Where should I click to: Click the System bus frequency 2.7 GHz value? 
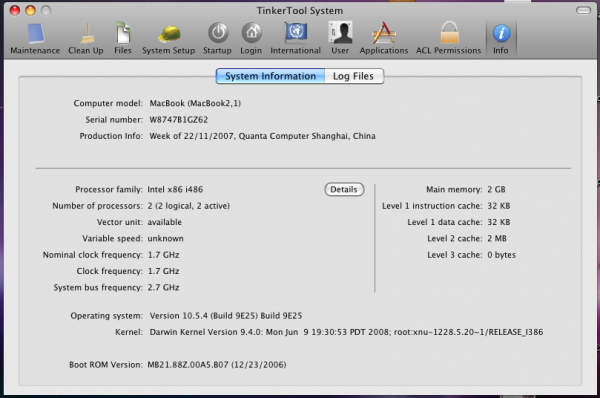[x=163, y=287]
